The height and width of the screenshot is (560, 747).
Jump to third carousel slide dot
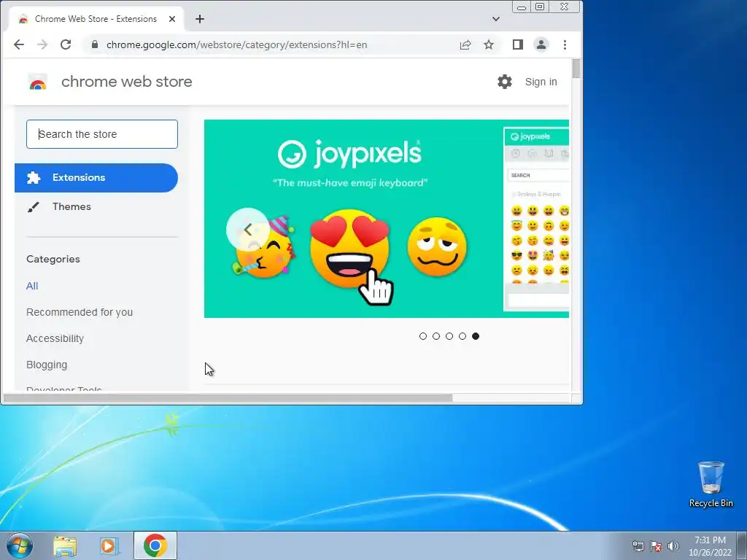(449, 336)
